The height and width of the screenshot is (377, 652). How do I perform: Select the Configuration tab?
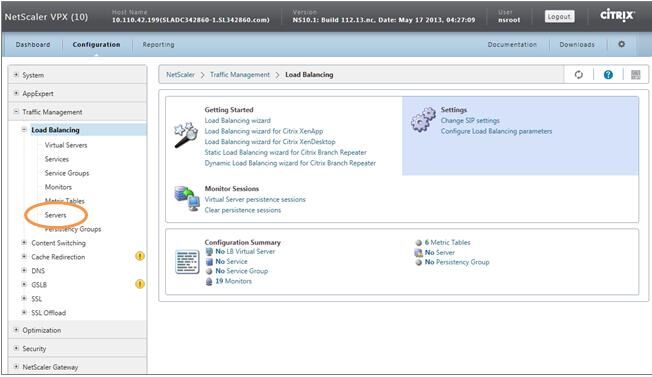96,44
